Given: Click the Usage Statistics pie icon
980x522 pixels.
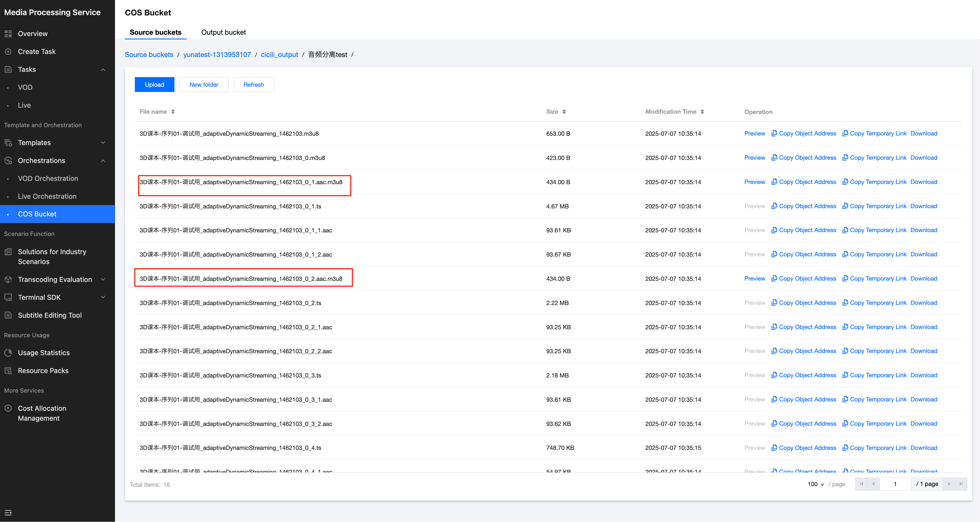Looking at the screenshot, I should click(8, 353).
